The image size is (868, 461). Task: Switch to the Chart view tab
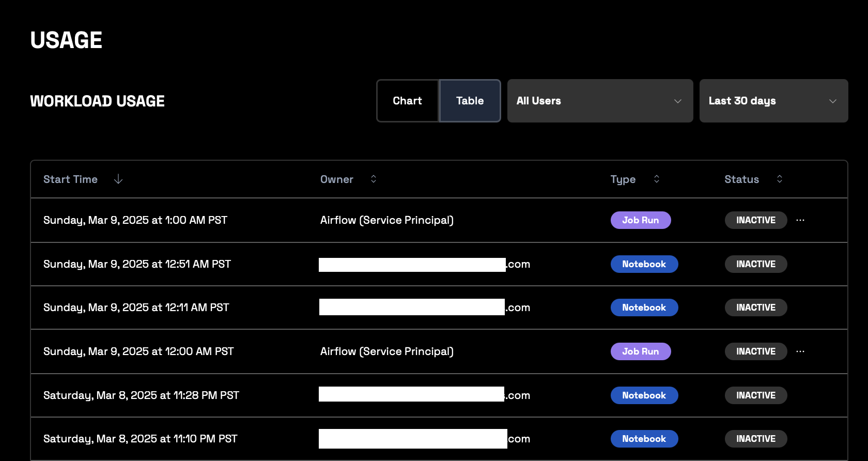408,101
